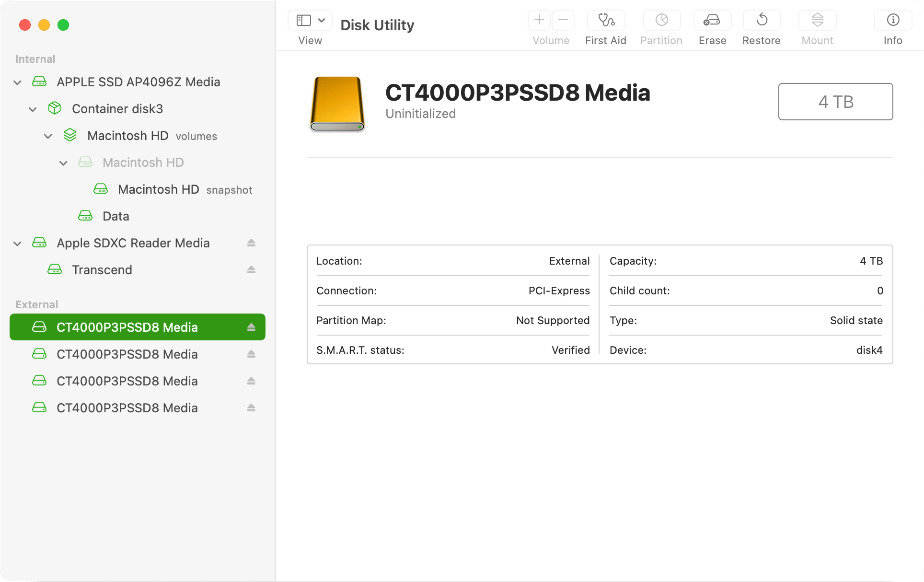Image resolution: width=924 pixels, height=582 pixels.
Task: Click the 4 TB capacity box
Action: (x=835, y=102)
